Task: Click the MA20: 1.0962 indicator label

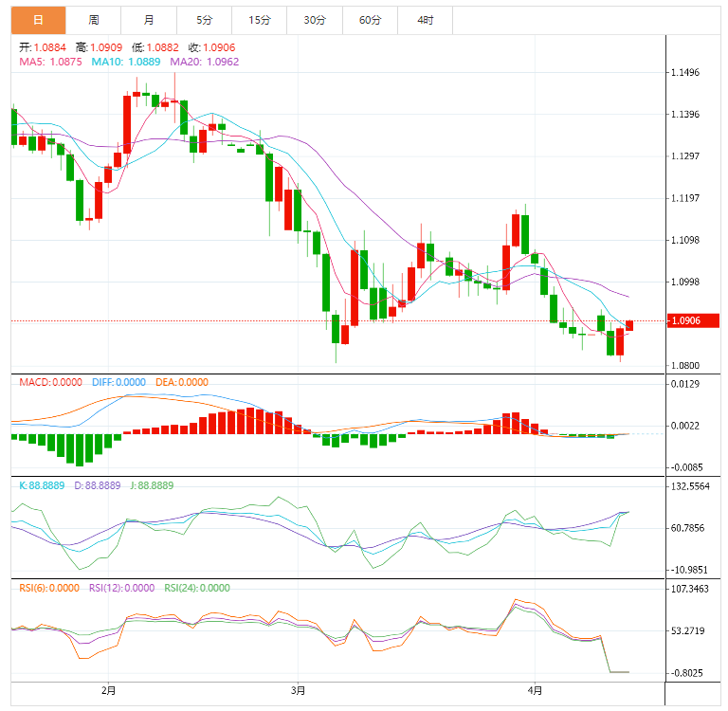Action: (205, 62)
